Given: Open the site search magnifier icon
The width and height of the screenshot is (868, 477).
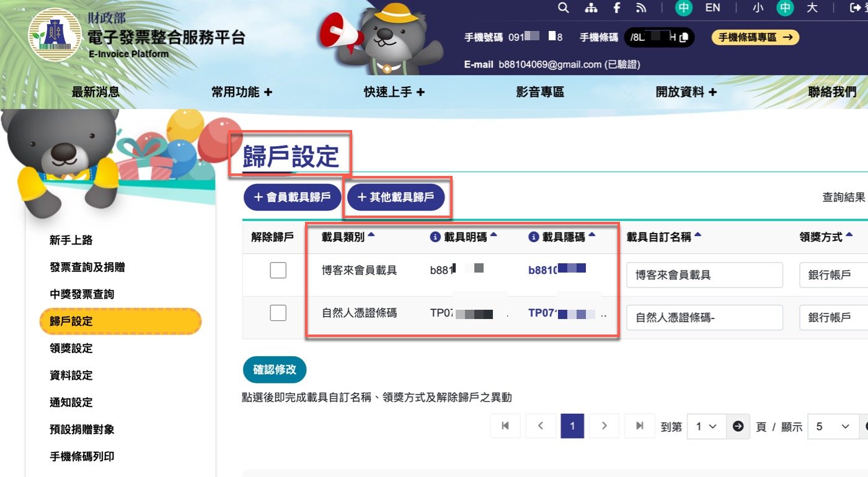Looking at the screenshot, I should (x=563, y=8).
